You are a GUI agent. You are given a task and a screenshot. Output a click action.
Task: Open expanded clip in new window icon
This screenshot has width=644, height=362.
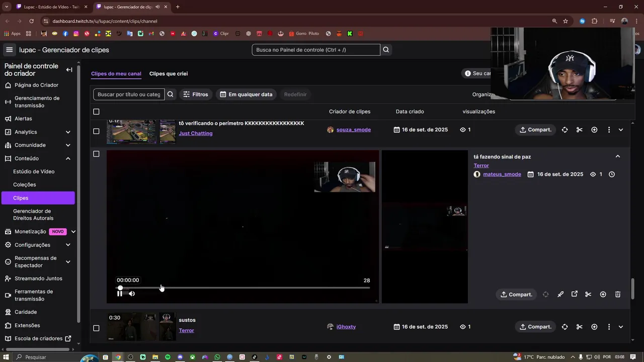pos(575,295)
